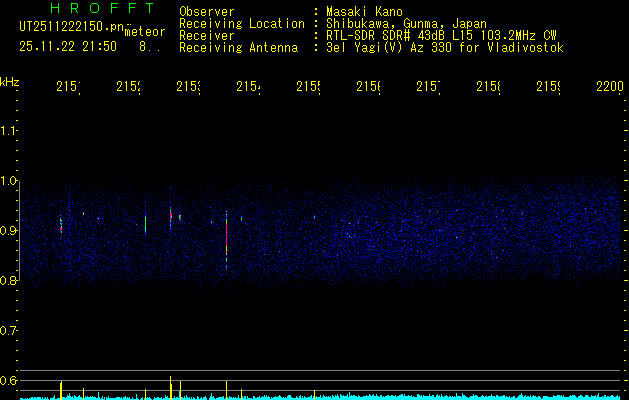629x400 pixels.
Task: Click the HROFFT title text
Action: tap(96, 8)
